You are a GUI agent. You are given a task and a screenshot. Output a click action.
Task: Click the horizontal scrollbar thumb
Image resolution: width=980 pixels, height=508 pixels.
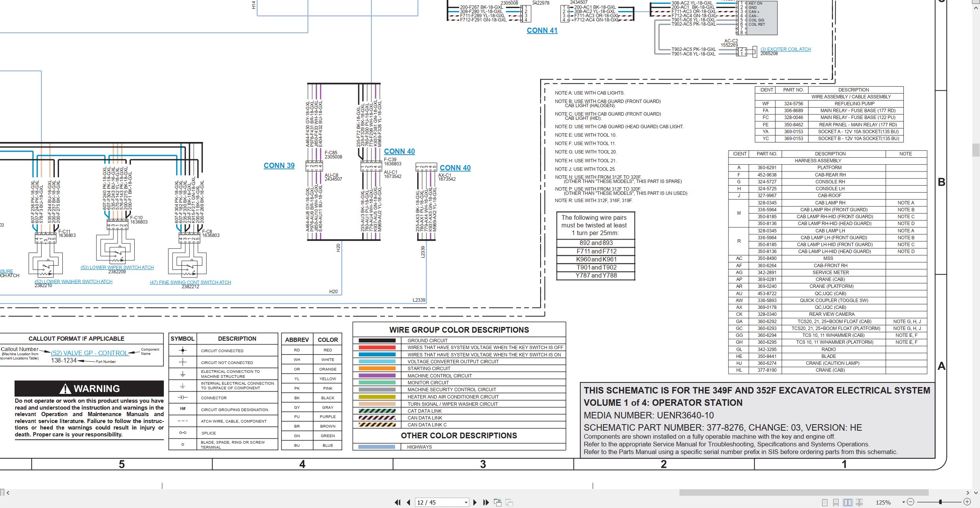804,493
